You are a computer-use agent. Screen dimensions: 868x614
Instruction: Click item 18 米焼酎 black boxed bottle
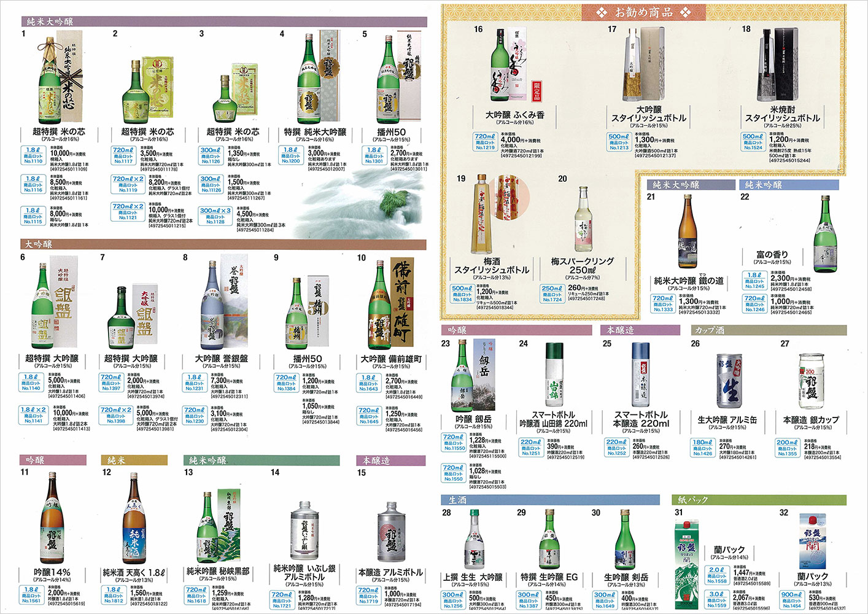pyautogui.click(x=777, y=64)
